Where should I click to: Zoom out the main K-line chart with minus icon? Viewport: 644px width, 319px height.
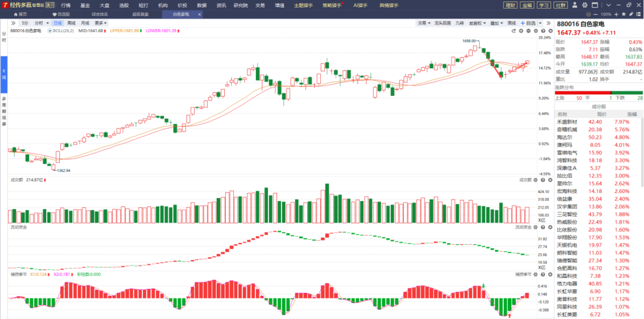pyautogui.click(x=529, y=31)
